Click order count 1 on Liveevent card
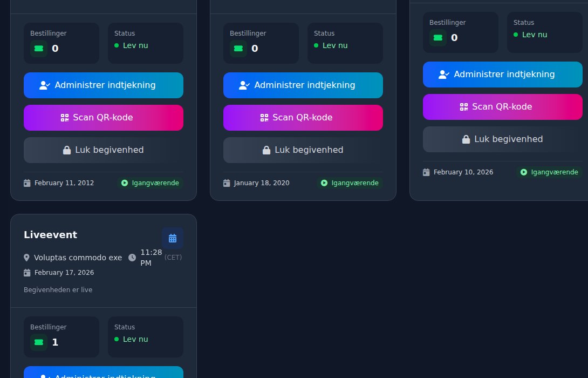 pyautogui.click(x=55, y=342)
